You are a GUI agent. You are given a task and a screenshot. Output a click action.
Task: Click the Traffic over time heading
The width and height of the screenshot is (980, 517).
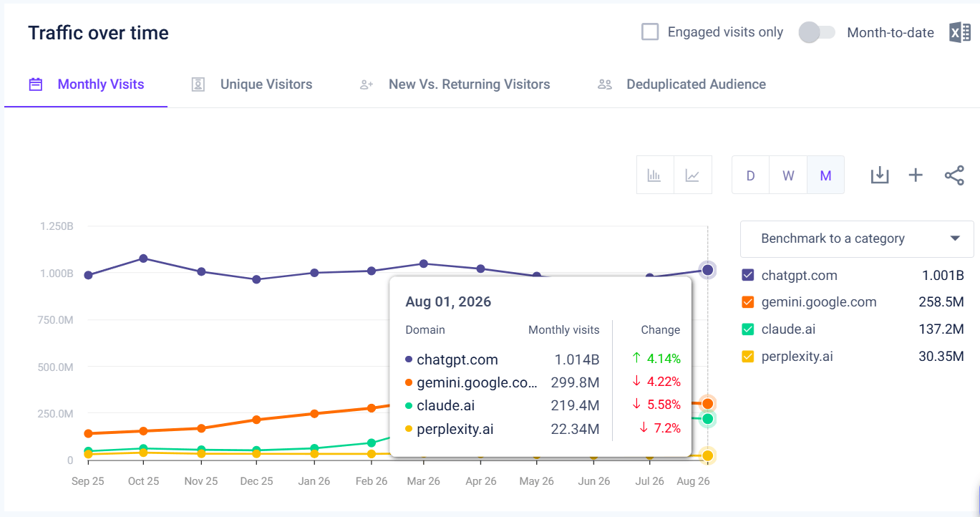99,33
